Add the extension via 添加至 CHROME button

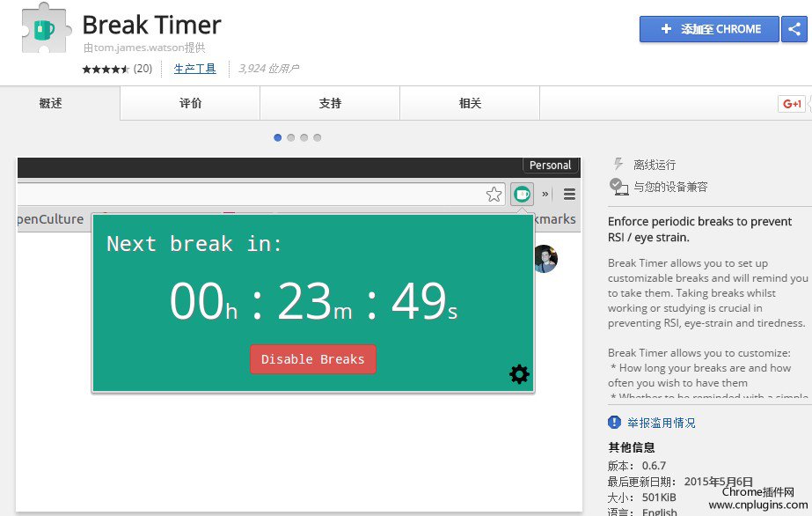pos(709,29)
